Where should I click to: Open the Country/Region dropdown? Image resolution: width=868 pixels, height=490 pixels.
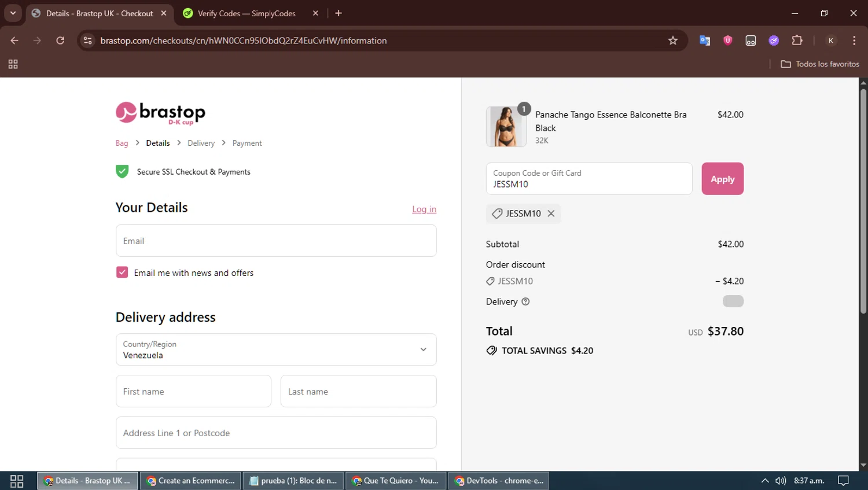tap(276, 349)
